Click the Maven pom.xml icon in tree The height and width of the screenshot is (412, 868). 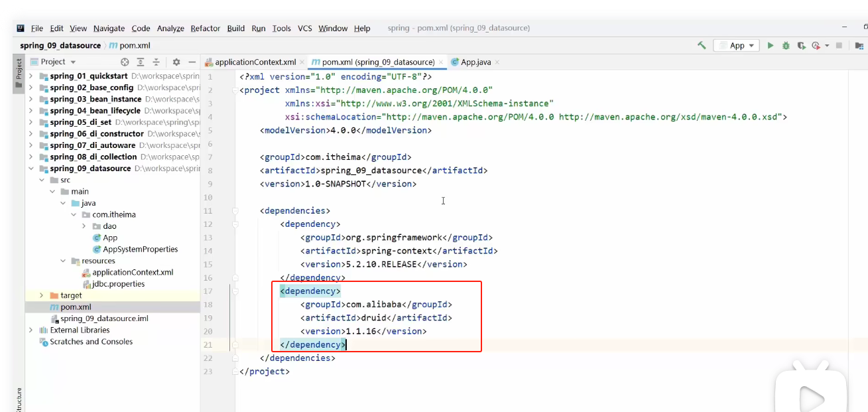[x=54, y=307]
